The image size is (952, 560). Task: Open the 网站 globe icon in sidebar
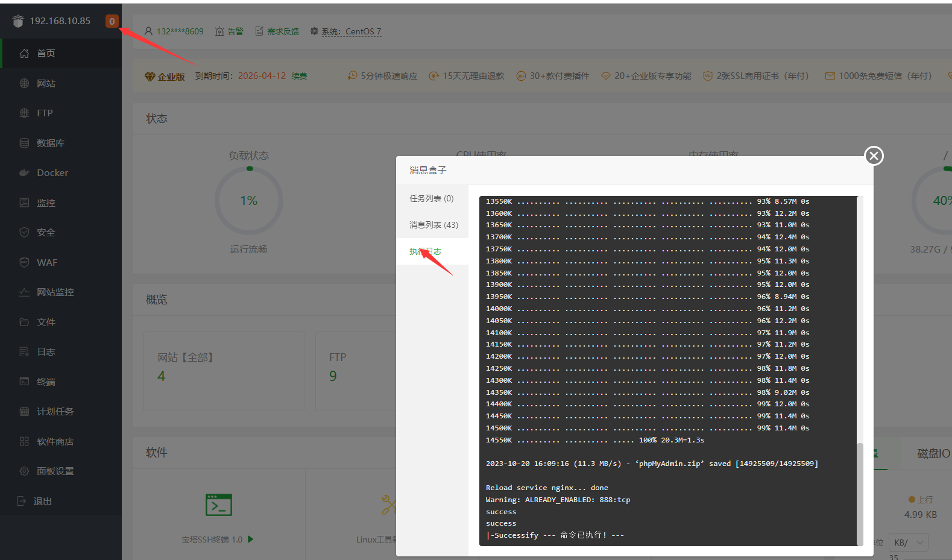click(24, 83)
